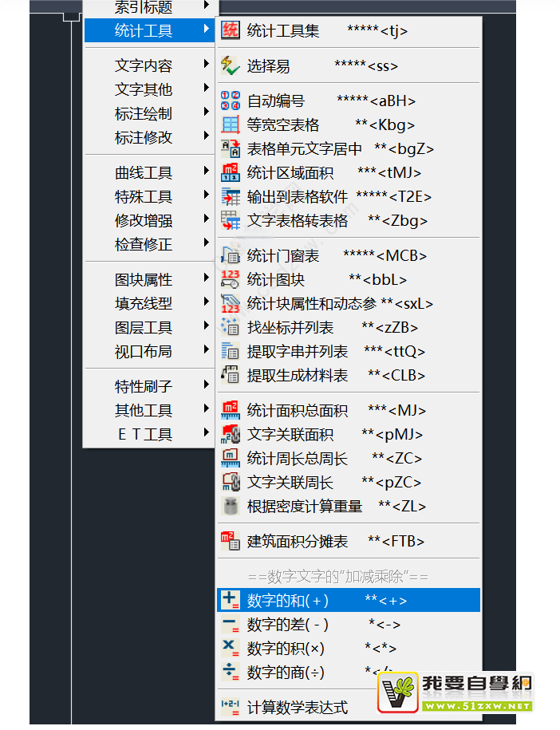Open the 标注绘制 menu entry
Screen dimensions: 560x730
[144, 113]
